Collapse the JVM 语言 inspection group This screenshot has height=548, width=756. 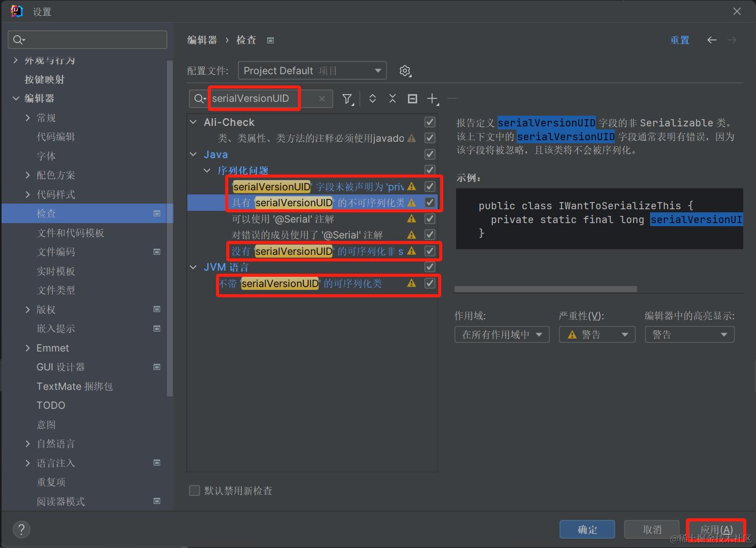pyautogui.click(x=193, y=267)
